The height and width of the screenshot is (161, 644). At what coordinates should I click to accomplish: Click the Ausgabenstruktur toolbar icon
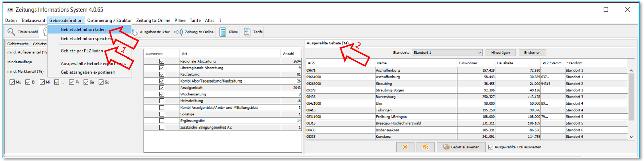tap(135, 32)
